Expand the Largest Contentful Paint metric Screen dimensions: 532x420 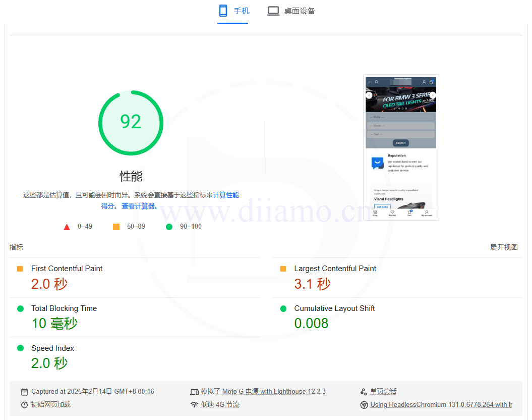[x=335, y=269]
